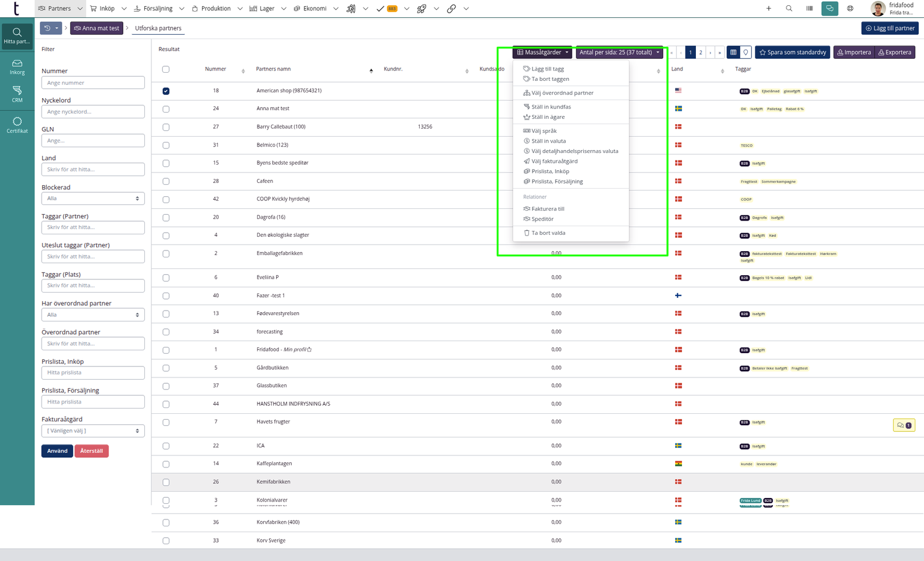Click Lägg till partner button
This screenshot has height=561, width=924.
coord(890,28)
